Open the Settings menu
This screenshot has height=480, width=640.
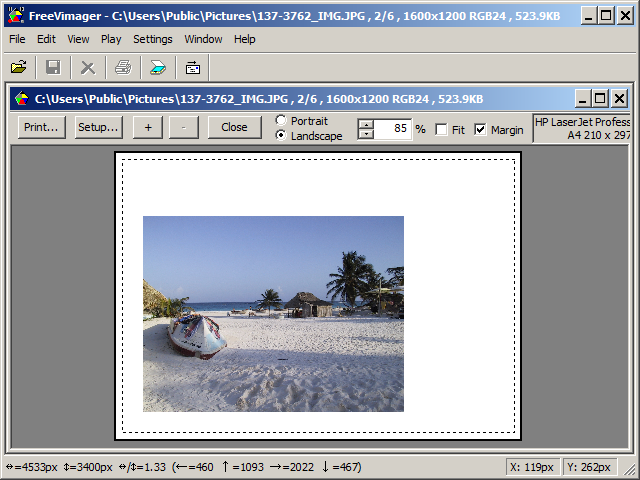click(x=153, y=39)
